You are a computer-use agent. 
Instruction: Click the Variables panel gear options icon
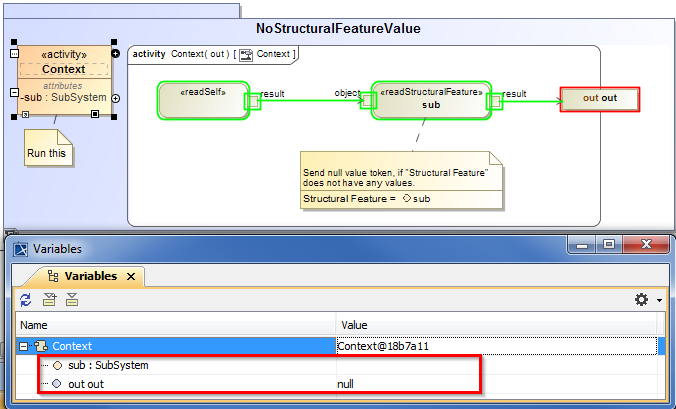(641, 300)
